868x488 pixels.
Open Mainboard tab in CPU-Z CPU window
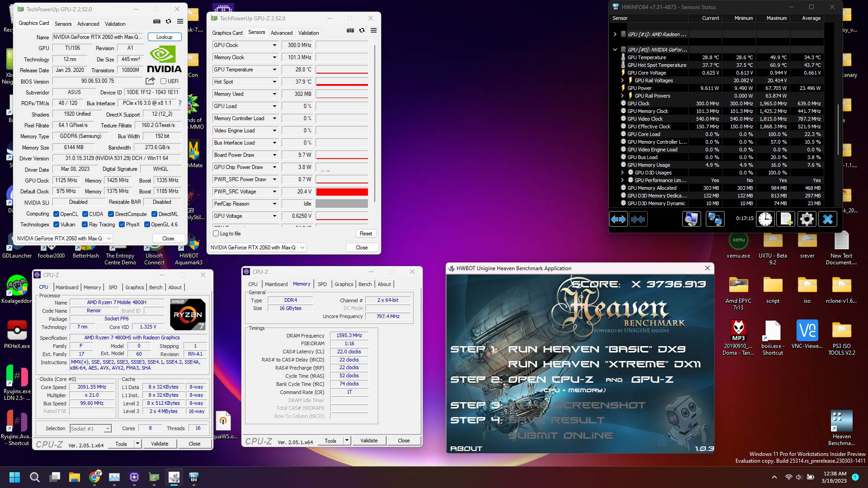67,287
